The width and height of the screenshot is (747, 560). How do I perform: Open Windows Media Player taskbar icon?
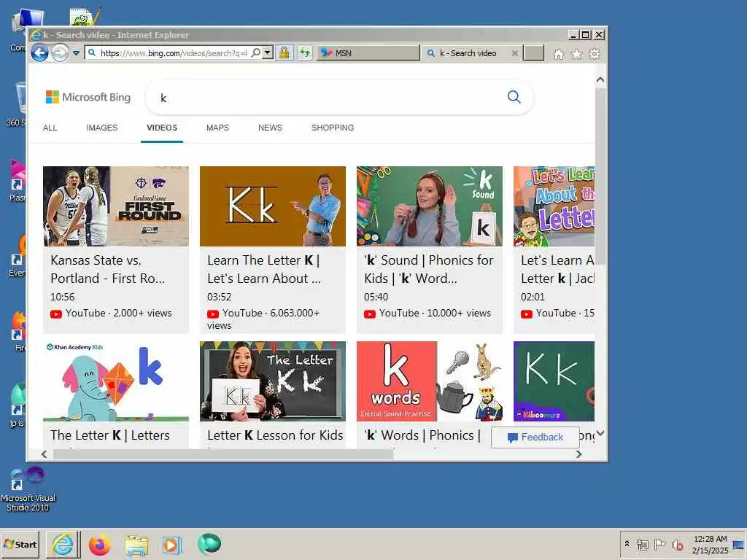point(172,544)
